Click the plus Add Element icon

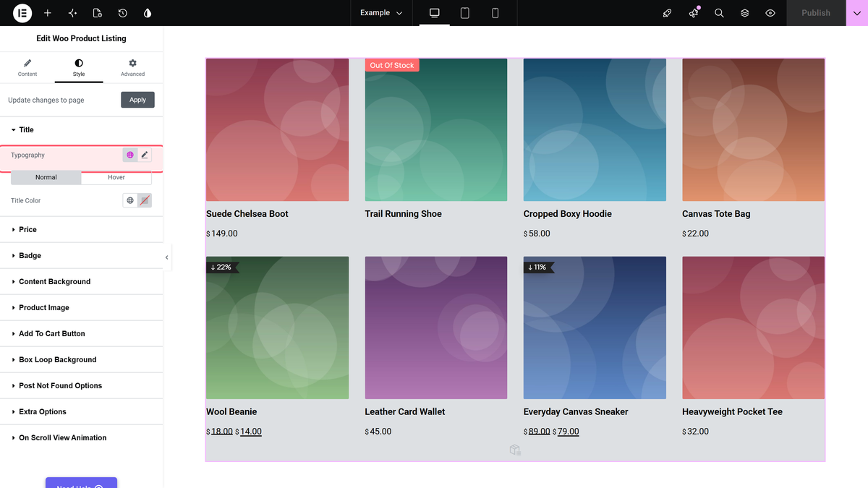[x=48, y=13]
